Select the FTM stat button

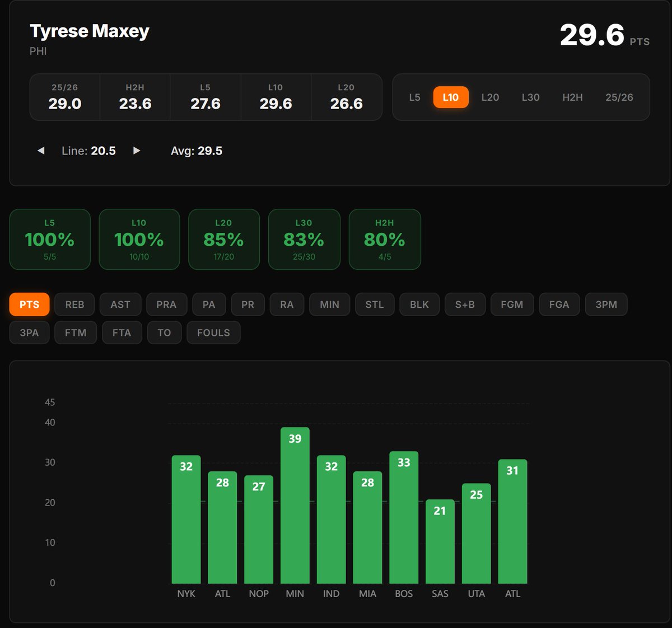coord(76,332)
